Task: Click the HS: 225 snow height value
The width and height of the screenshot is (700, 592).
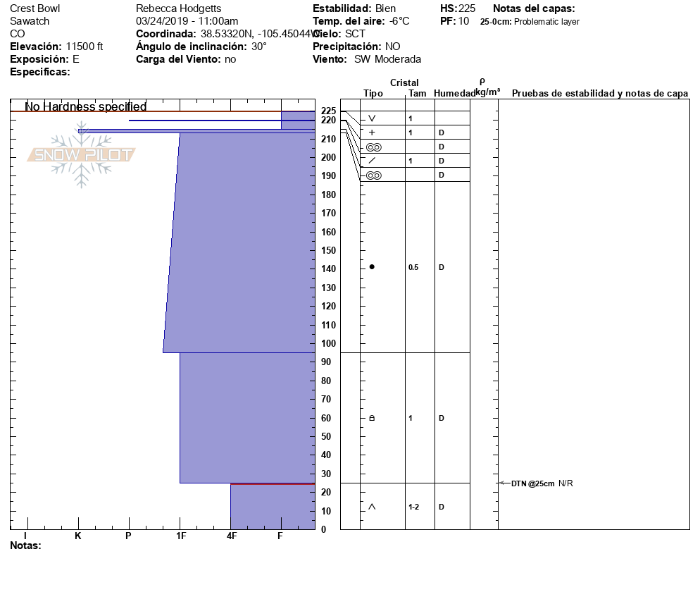Action: [458, 8]
